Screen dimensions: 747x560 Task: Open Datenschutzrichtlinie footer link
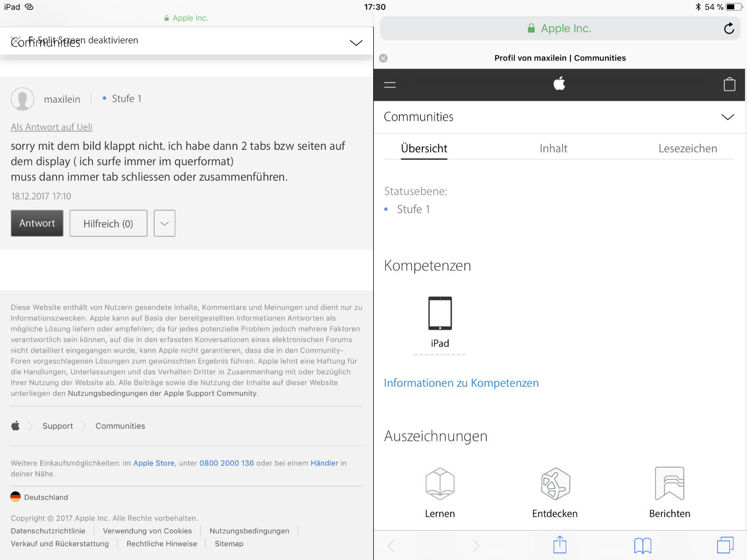pos(48,531)
